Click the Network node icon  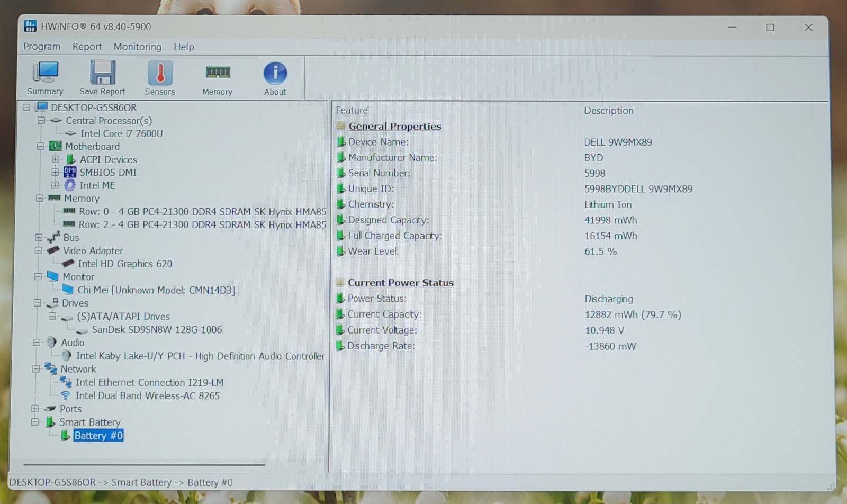51,368
